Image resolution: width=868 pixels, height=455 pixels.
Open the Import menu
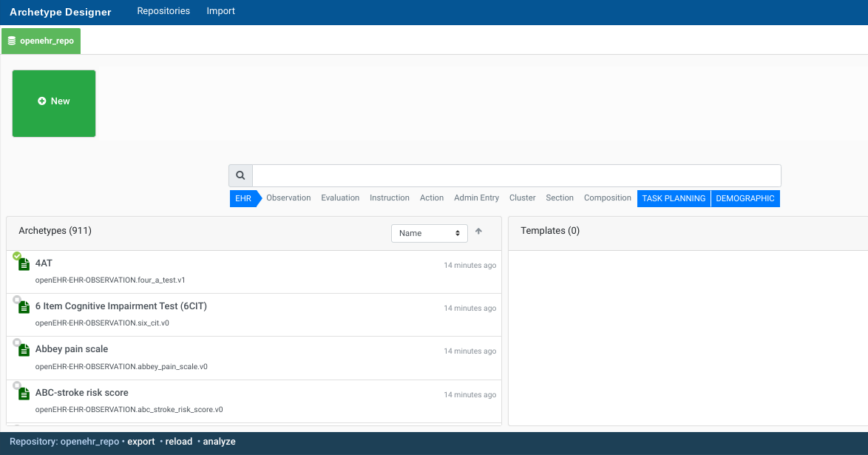coord(221,11)
